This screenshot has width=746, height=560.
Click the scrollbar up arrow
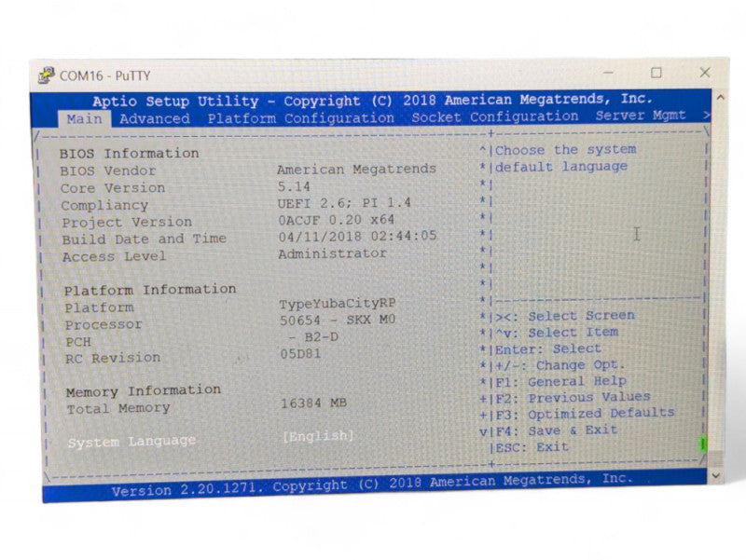(720, 98)
